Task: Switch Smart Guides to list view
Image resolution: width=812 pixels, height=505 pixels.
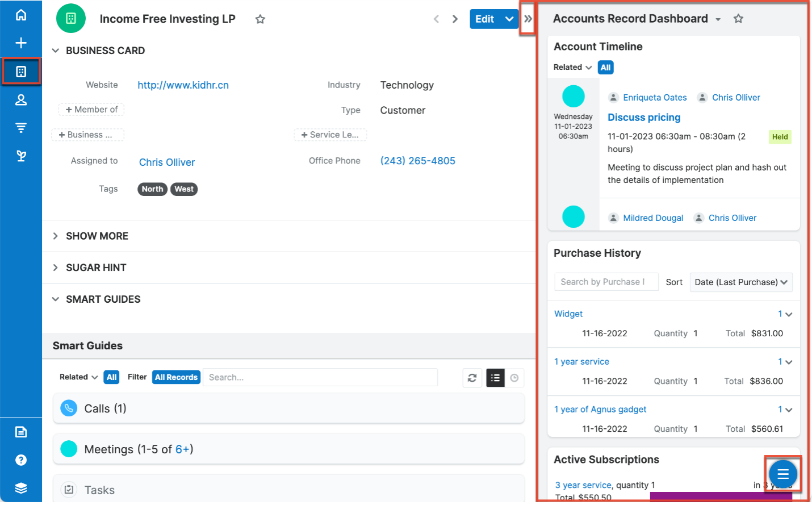Action: click(495, 378)
